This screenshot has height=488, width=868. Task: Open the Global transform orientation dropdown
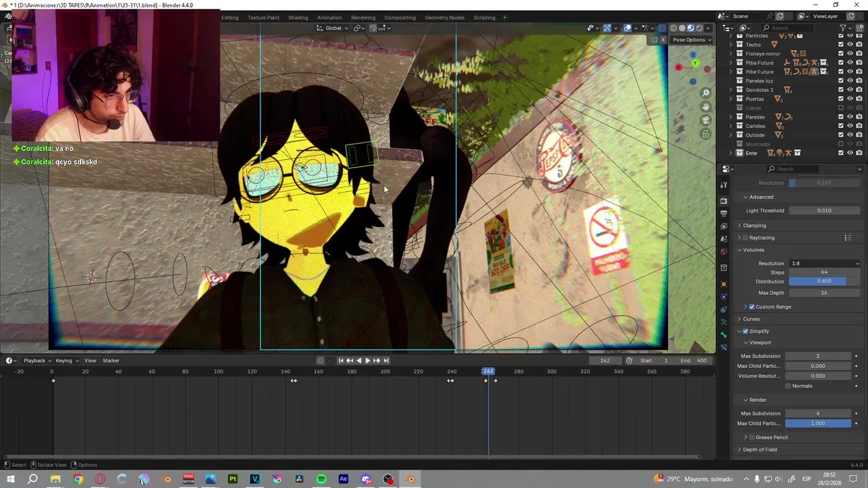[x=332, y=28]
